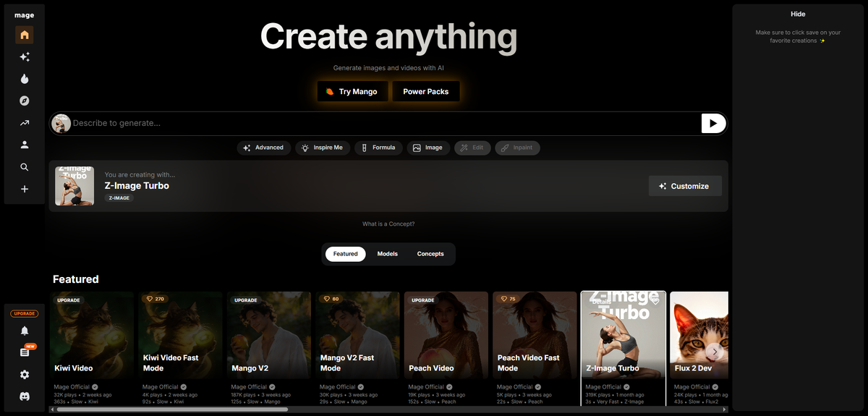Click the verified checkmark beside Kiwi Video's Mage Official
This screenshot has width=868, height=416.
coord(95,387)
